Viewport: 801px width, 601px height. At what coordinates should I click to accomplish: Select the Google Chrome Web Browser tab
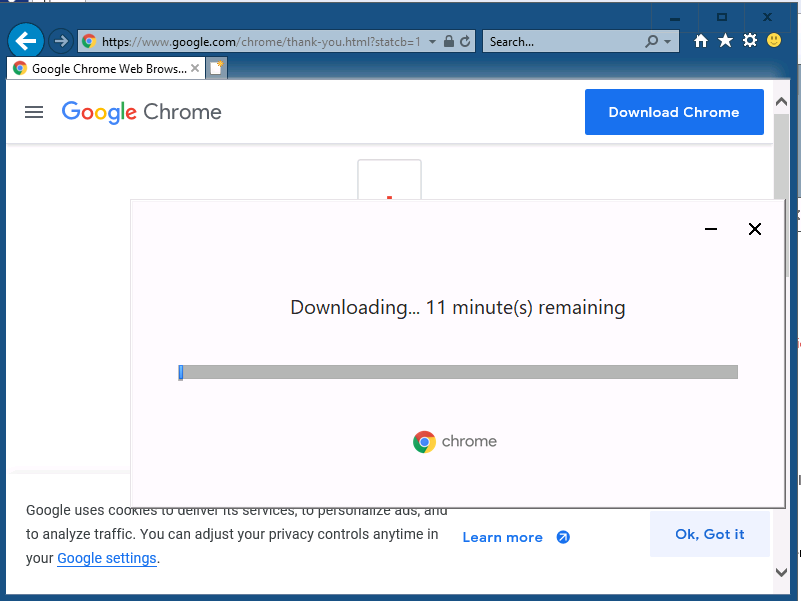(x=106, y=68)
